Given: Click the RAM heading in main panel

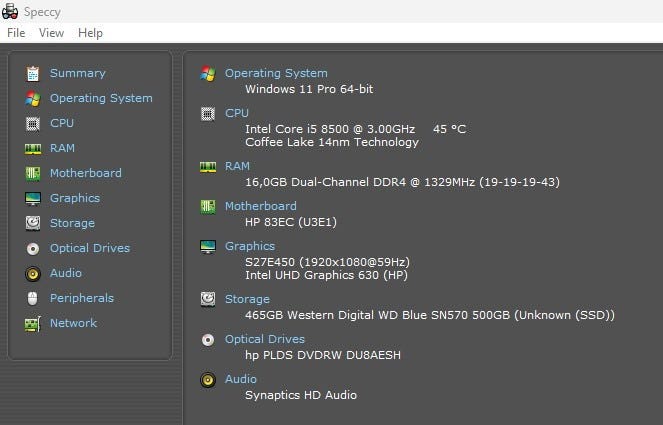Looking at the screenshot, I should (x=237, y=166).
